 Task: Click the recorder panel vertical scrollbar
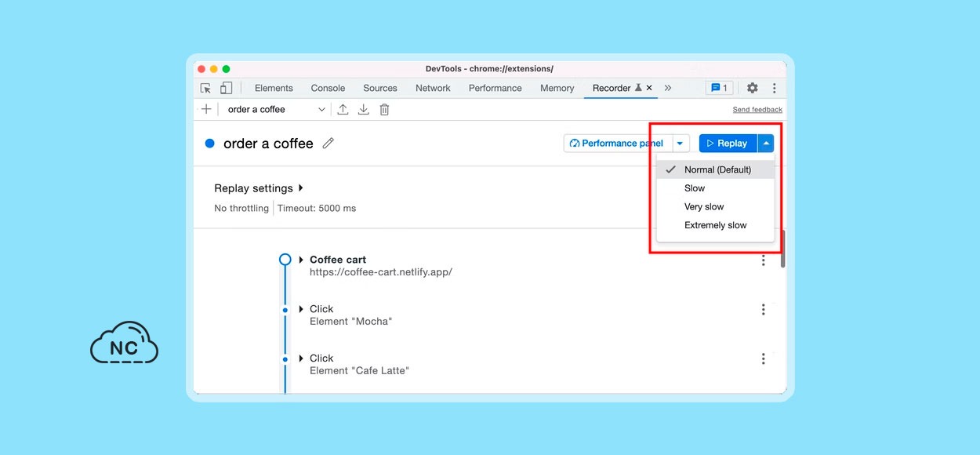pyautogui.click(x=782, y=249)
